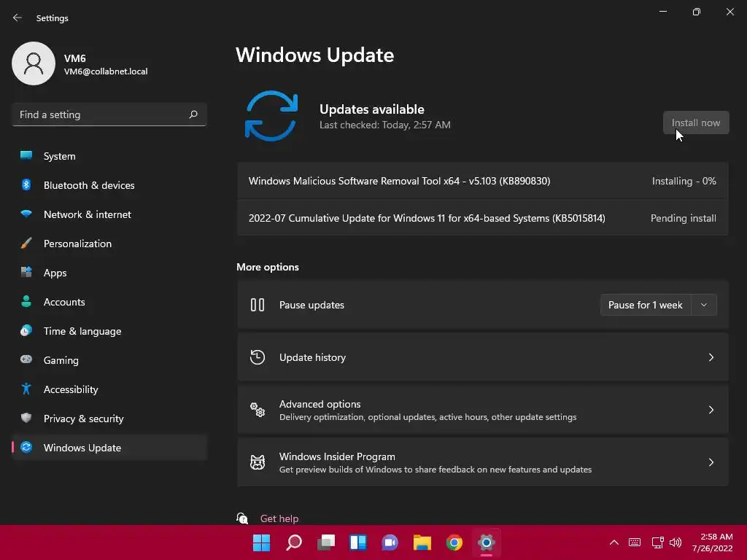Launch Google Chrome from taskbar
This screenshot has height=560, width=747.
click(454, 542)
